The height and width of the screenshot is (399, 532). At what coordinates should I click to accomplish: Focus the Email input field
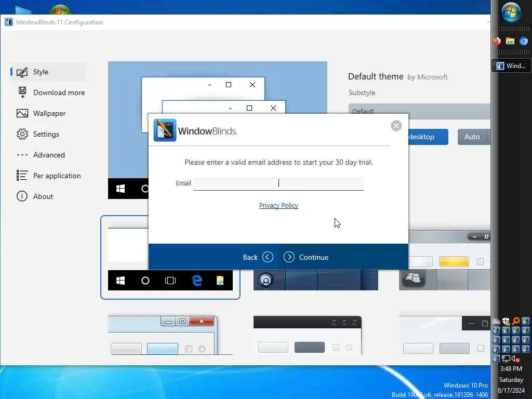[278, 183]
